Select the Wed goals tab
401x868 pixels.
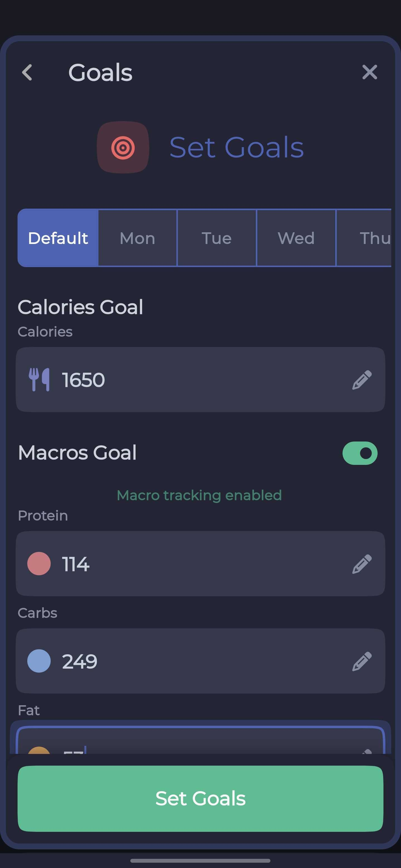[x=297, y=238]
